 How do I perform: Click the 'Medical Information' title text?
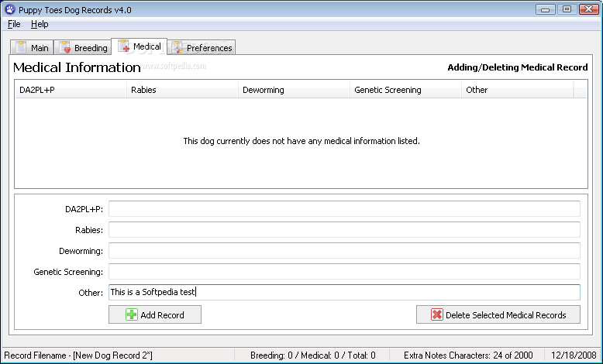coord(77,67)
